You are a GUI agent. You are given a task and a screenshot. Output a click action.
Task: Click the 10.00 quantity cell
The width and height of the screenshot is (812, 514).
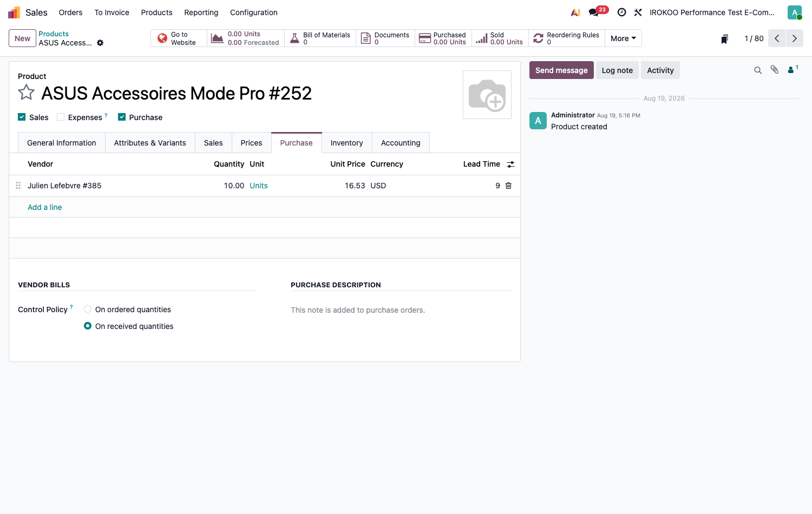(234, 186)
